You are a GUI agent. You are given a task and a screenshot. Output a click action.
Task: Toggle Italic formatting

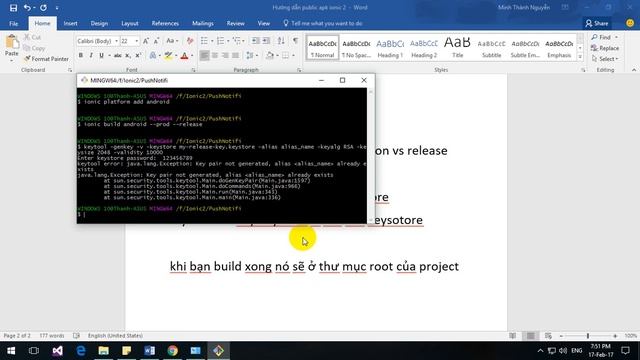click(x=91, y=56)
